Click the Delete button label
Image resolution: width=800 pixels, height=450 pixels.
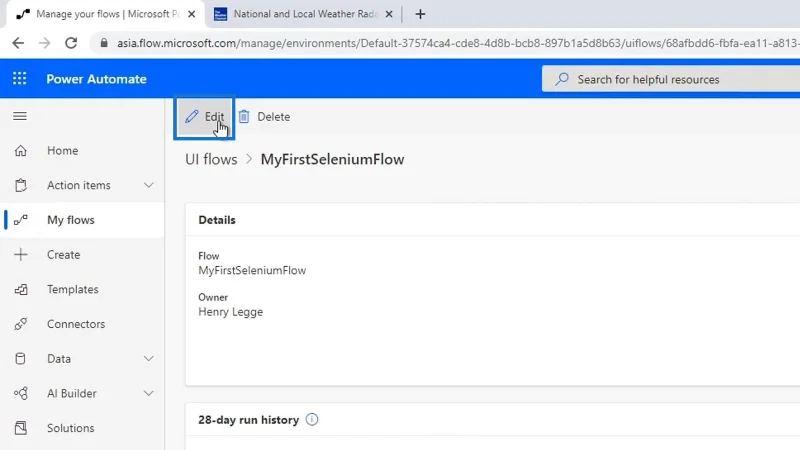273,117
